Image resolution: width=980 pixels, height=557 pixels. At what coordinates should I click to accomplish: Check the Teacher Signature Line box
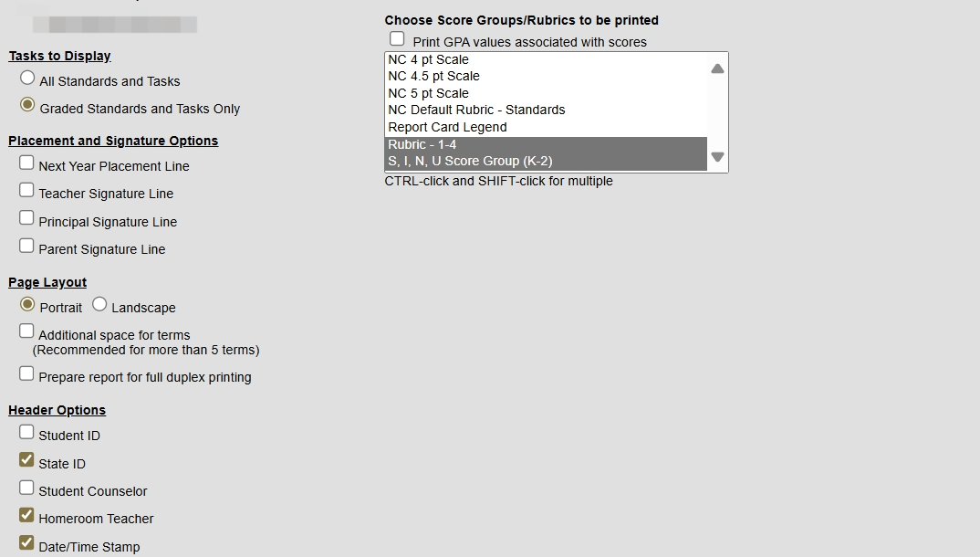point(26,190)
